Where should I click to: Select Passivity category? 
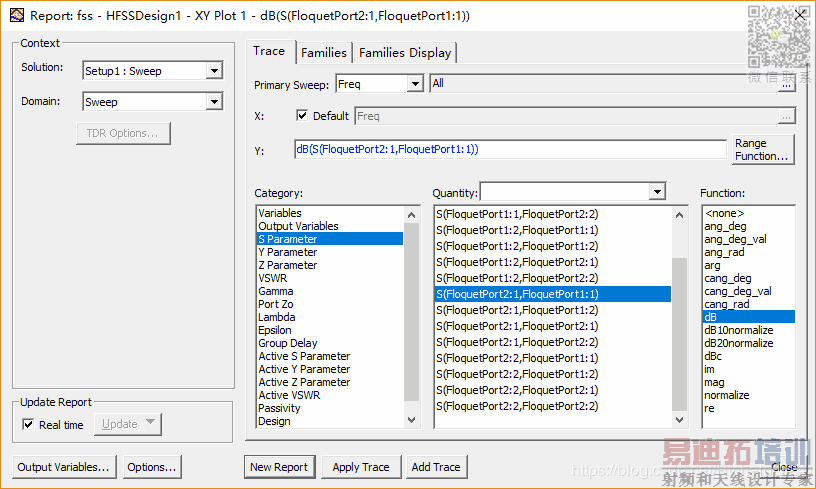coord(279,408)
